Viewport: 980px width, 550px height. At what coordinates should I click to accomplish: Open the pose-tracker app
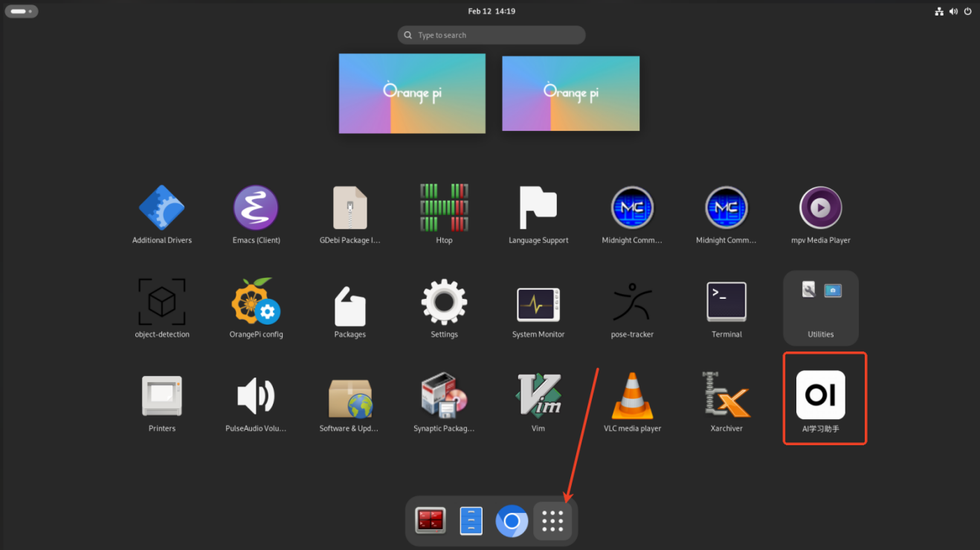(x=632, y=302)
